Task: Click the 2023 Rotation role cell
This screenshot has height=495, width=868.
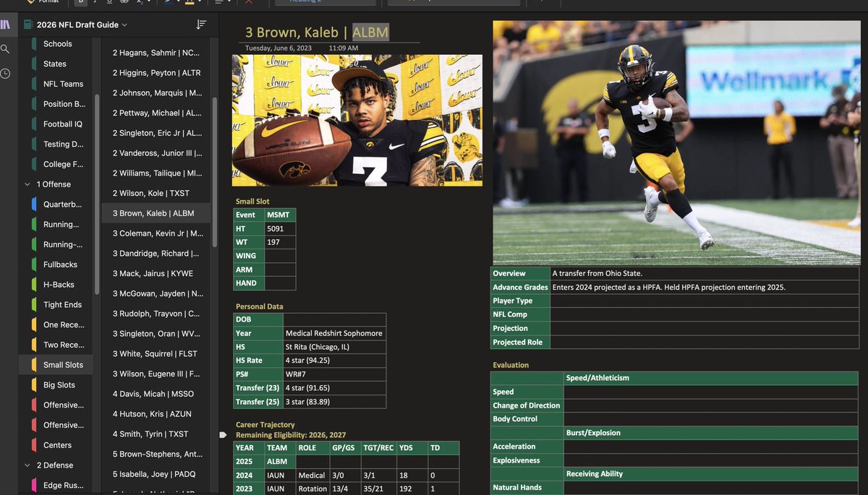Action: (x=312, y=489)
